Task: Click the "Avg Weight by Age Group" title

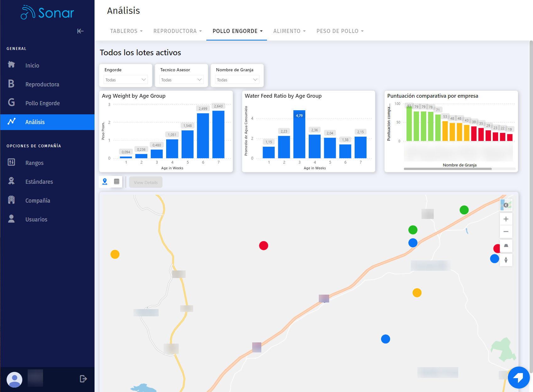Action: (x=133, y=96)
